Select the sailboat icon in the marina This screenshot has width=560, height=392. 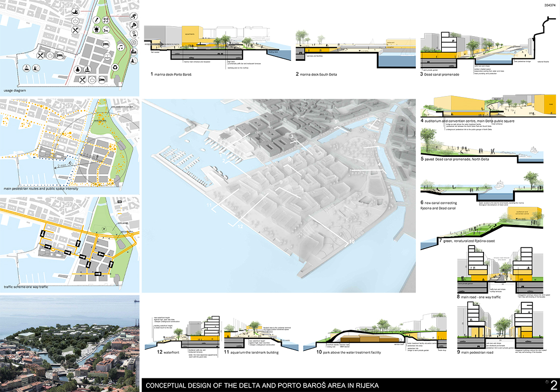coord(26,68)
